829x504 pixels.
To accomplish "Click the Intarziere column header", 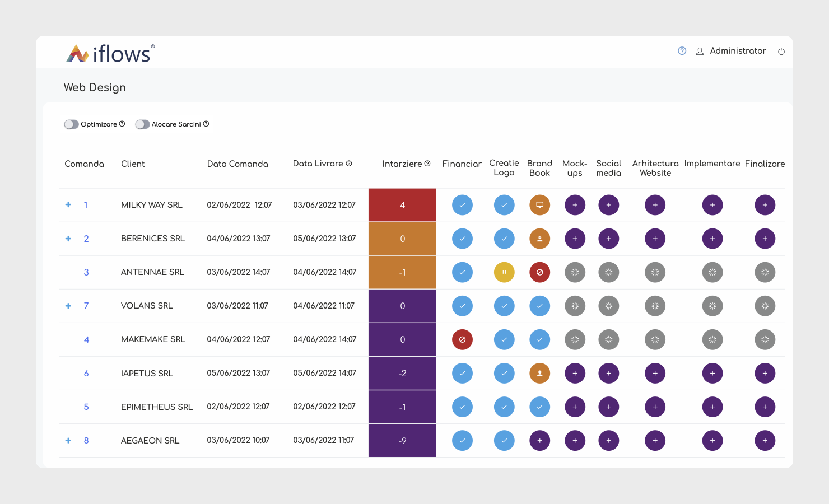I will tap(402, 164).
